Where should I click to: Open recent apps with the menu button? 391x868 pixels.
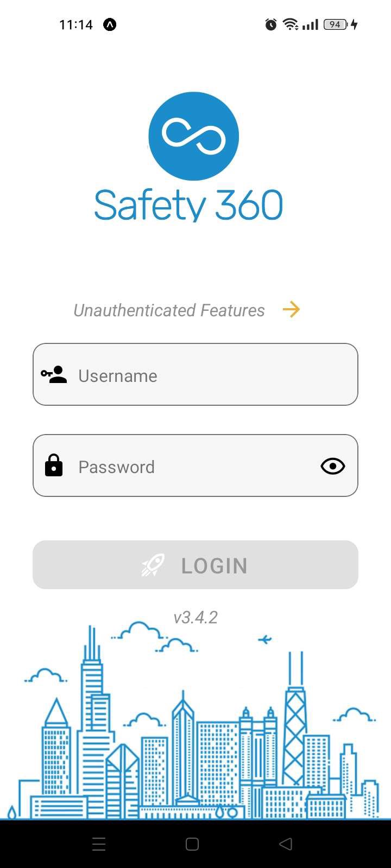99,844
